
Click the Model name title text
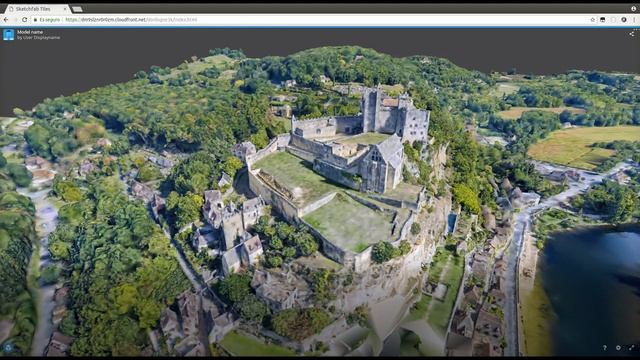pyautogui.click(x=30, y=32)
